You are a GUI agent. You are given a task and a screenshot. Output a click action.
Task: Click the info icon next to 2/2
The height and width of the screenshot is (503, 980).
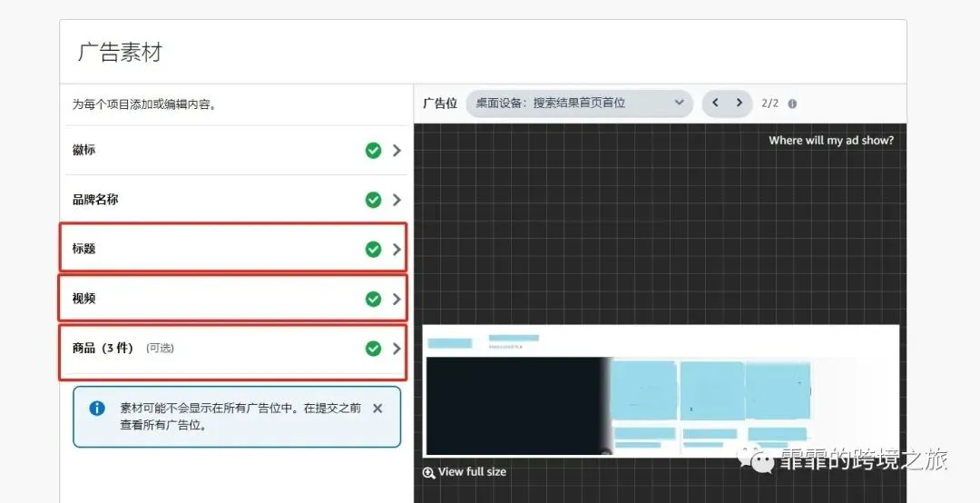[792, 104]
